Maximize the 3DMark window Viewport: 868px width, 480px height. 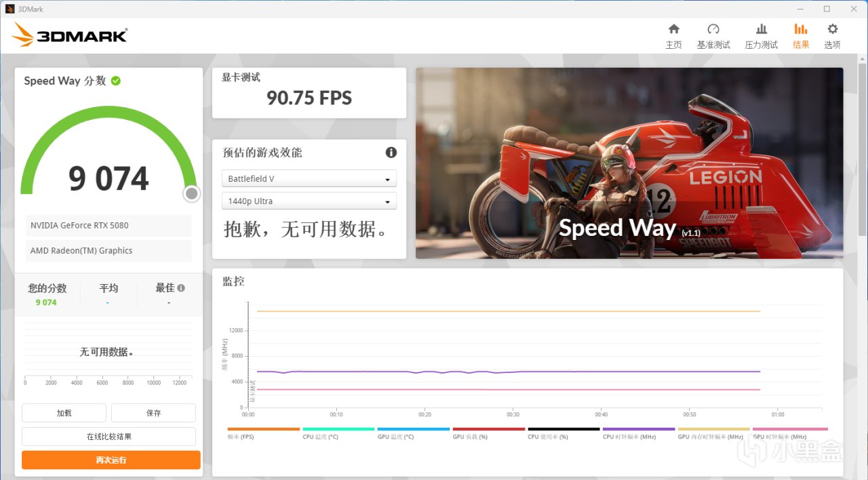click(x=827, y=9)
